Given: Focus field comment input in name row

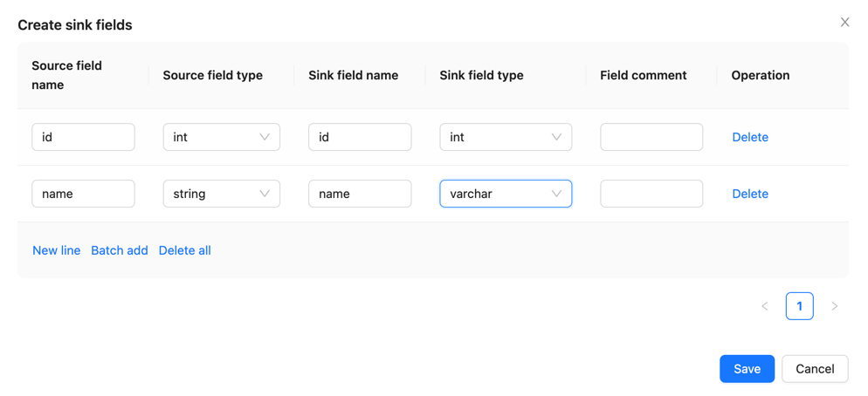Looking at the screenshot, I should point(651,194).
